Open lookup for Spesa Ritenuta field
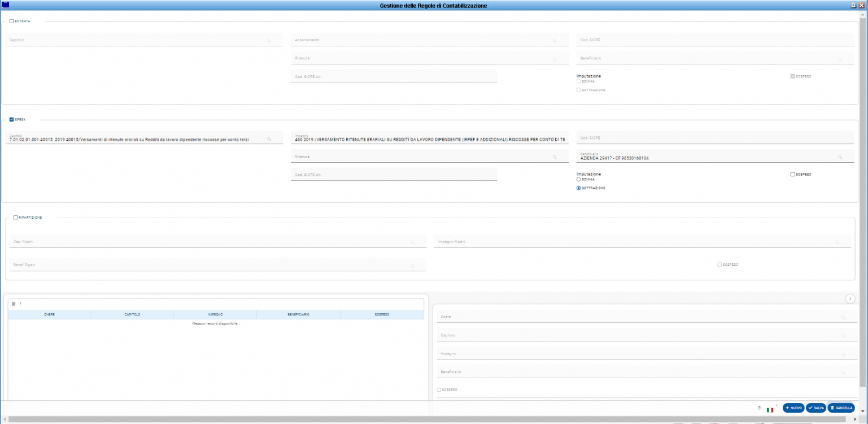Image resolution: width=868 pixels, height=424 pixels. pyautogui.click(x=555, y=157)
